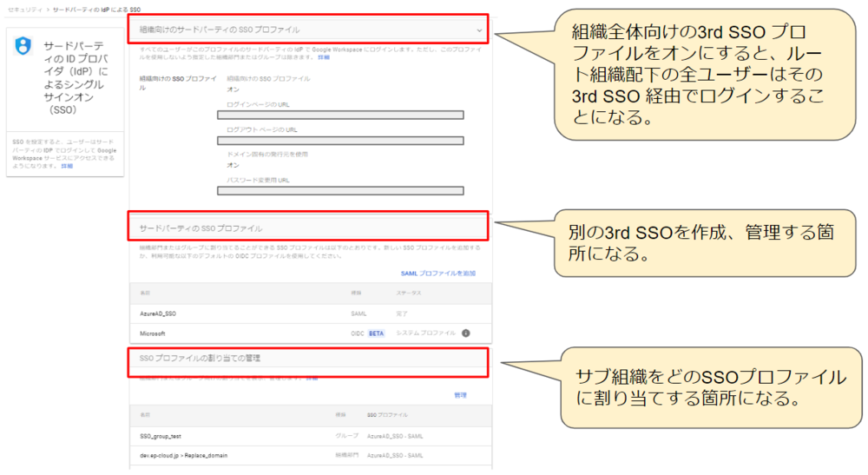Click SAML プロファイルを追加
The width and height of the screenshot is (868, 475).
coord(437,274)
